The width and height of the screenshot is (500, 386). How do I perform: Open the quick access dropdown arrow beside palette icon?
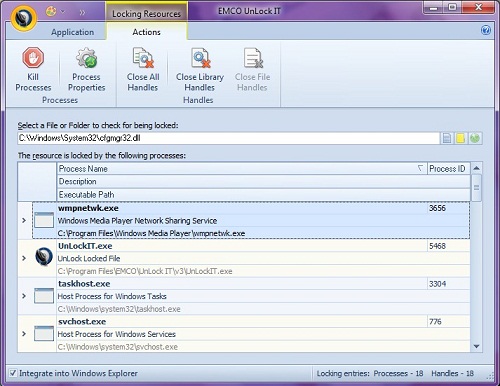[x=63, y=12]
